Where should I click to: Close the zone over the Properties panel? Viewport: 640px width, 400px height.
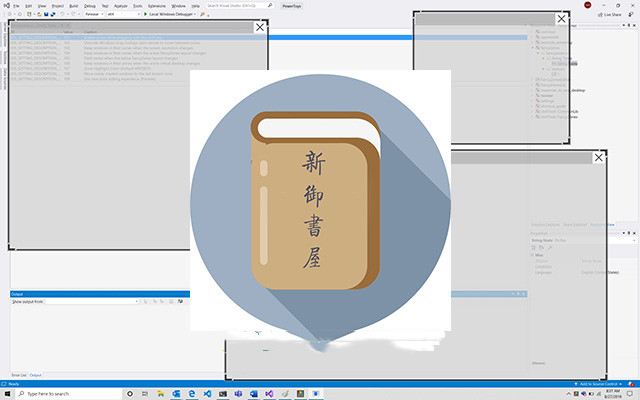[598, 158]
